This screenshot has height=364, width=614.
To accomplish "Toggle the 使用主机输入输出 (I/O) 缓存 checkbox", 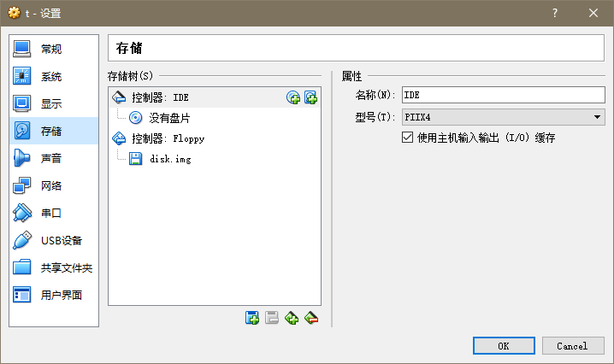I will click(x=407, y=138).
